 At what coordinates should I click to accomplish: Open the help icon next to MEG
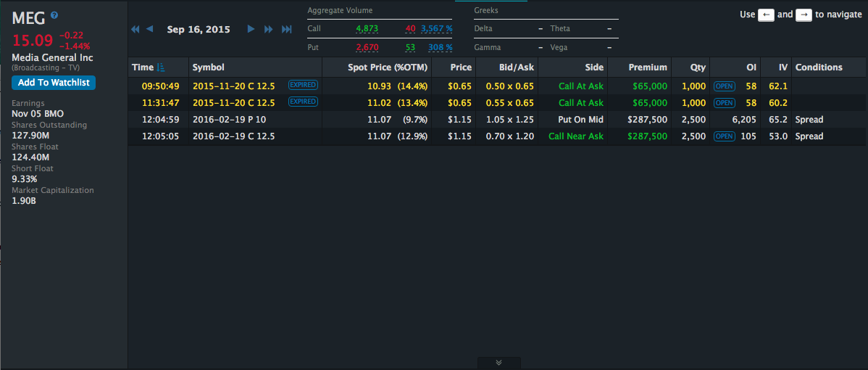click(x=54, y=15)
